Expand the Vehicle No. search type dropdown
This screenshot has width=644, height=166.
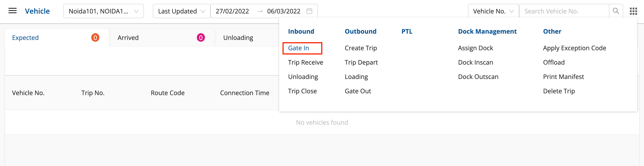493,11
